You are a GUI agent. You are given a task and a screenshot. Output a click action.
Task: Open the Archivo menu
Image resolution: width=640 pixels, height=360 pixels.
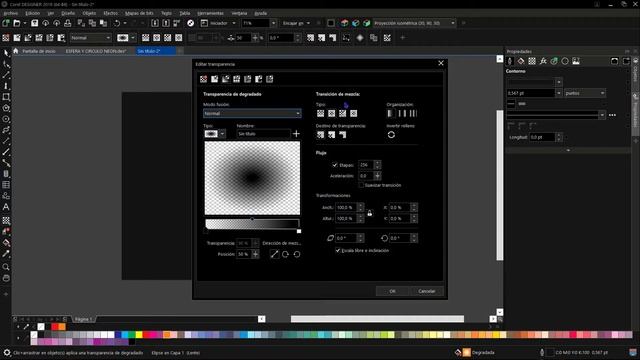pyautogui.click(x=11, y=13)
